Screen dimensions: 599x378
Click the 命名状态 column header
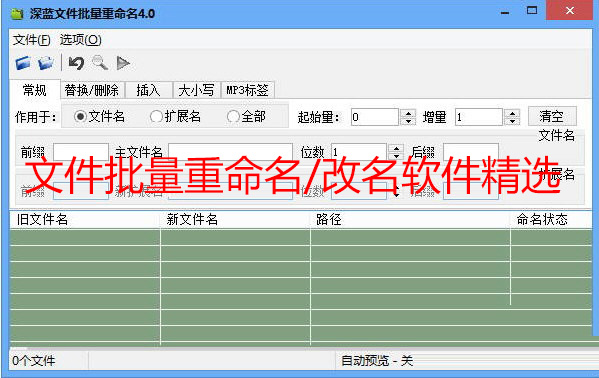click(x=551, y=220)
